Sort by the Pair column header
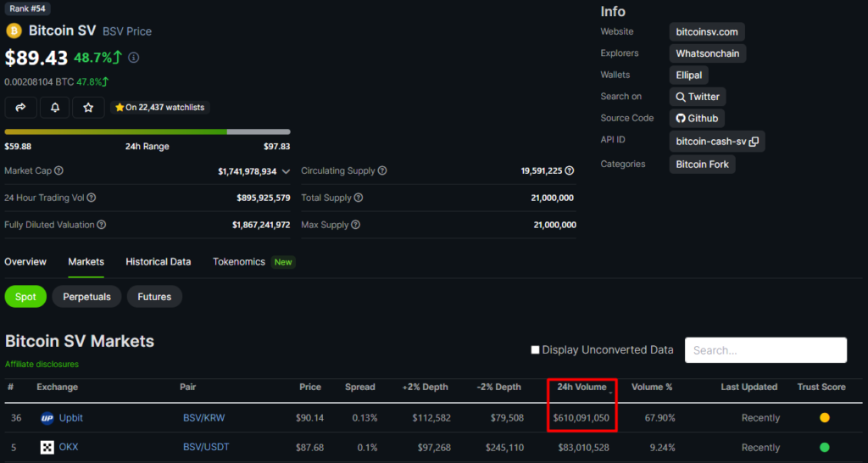 [x=187, y=388]
